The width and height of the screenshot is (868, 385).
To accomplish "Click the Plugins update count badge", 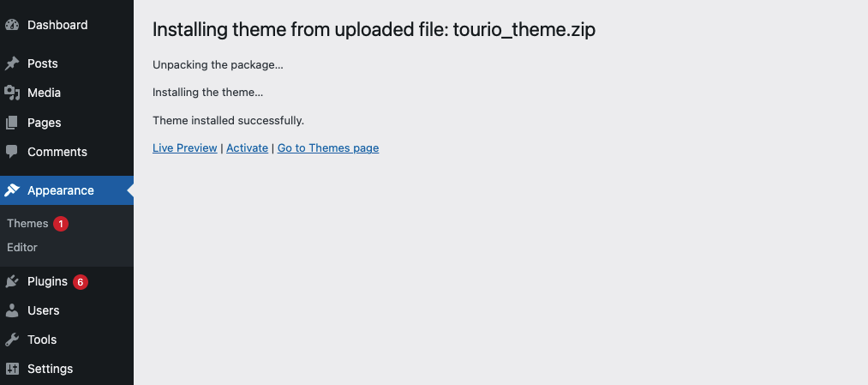I will click(80, 281).
